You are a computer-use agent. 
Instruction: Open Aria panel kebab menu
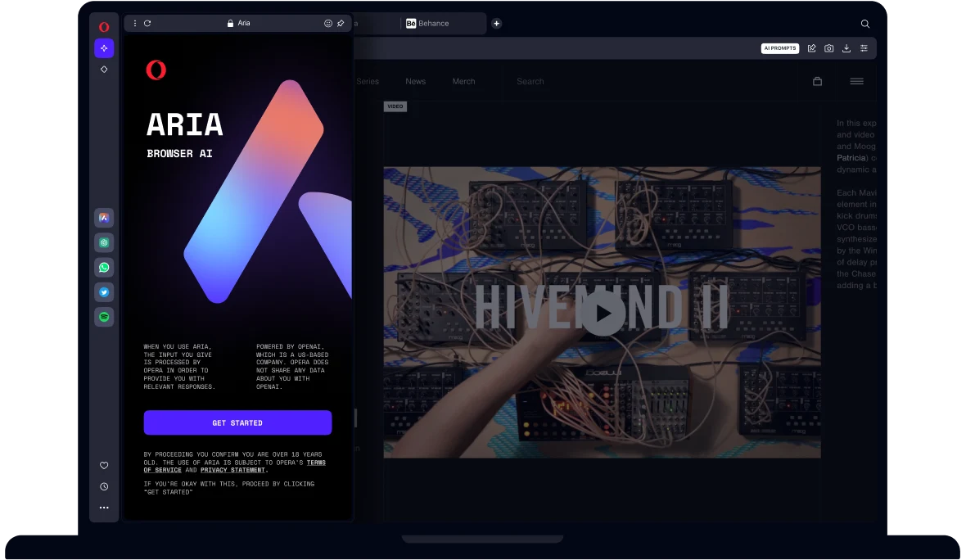coord(135,24)
